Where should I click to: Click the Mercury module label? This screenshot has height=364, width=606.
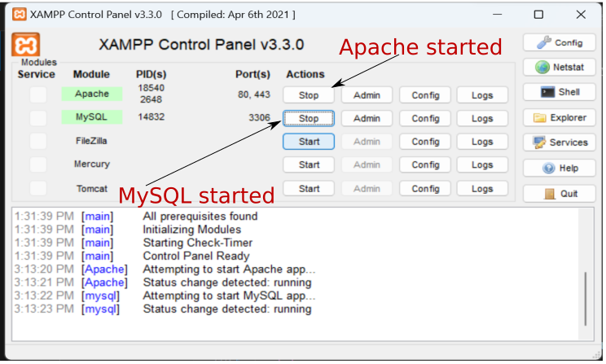[x=92, y=164]
